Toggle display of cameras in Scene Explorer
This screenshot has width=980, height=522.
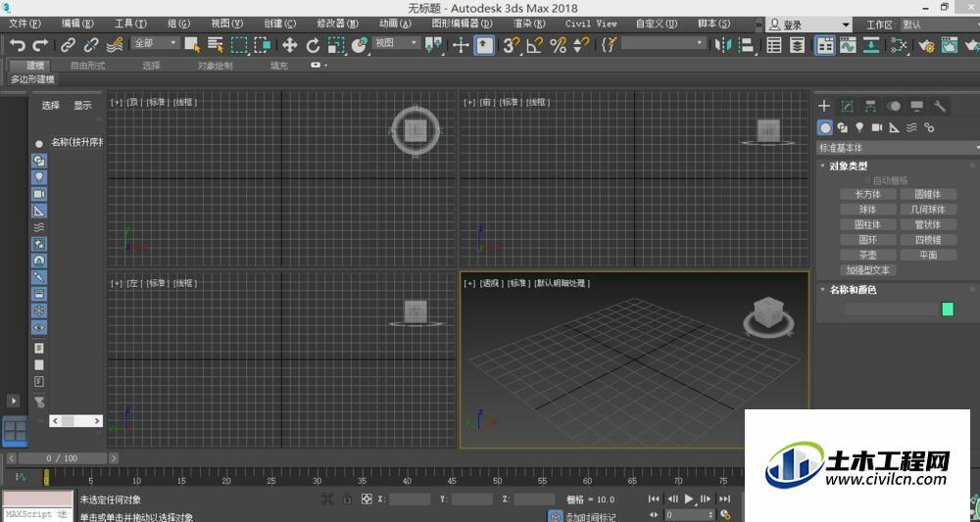(x=39, y=194)
